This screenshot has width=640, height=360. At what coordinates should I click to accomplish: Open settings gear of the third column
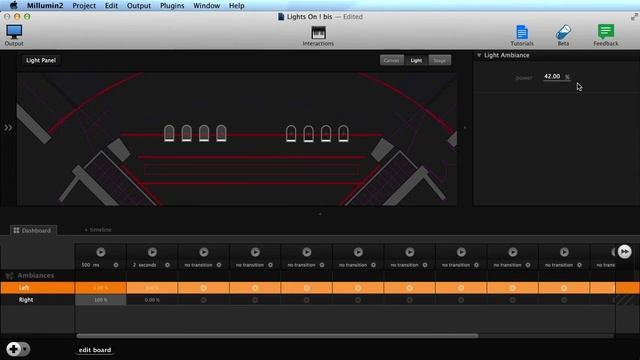219,265
